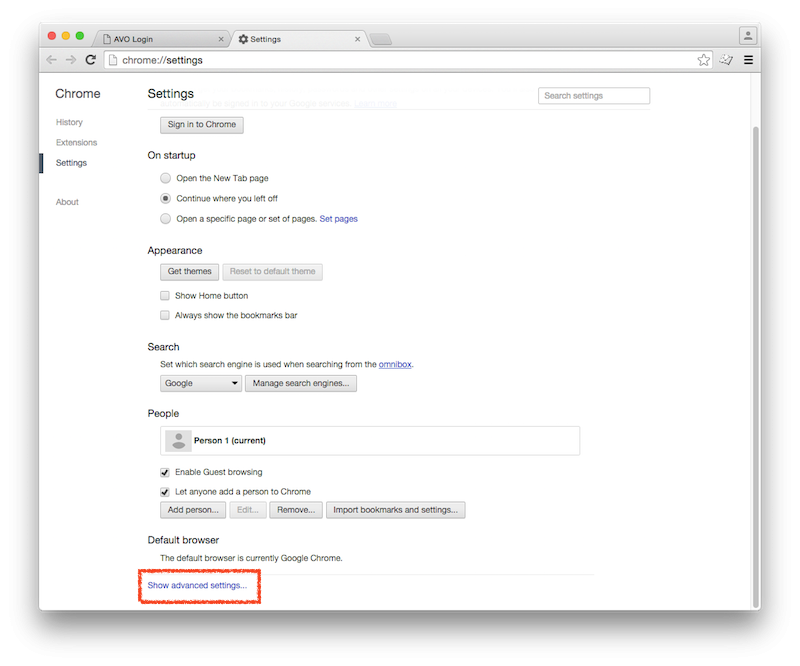Disable Enable Guest browsing

(x=164, y=471)
